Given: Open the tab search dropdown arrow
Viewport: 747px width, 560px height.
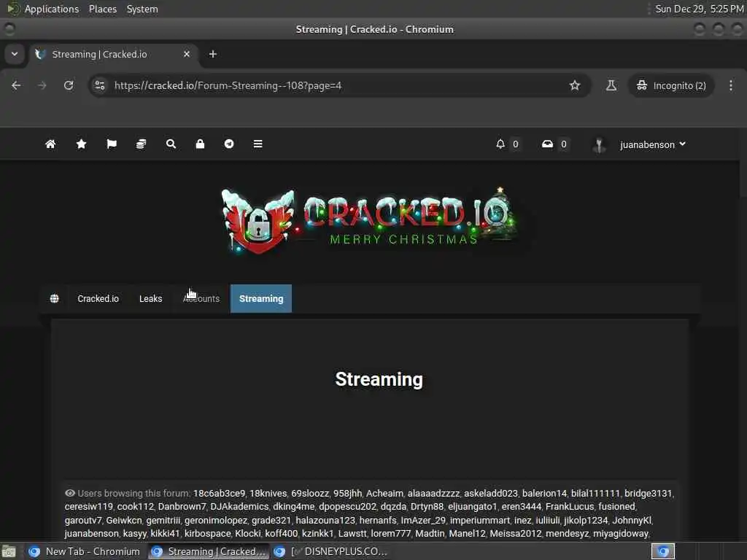Looking at the screenshot, I should point(15,54).
